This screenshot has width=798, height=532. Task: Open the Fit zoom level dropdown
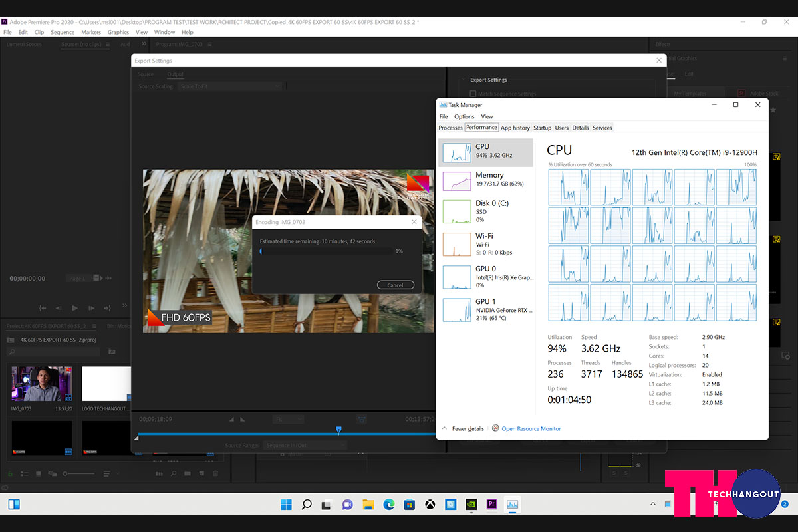289,419
